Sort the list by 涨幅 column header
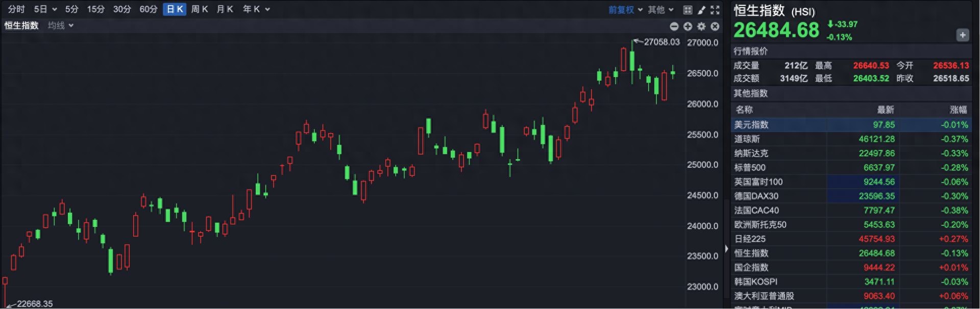The height and width of the screenshot is (309, 980). click(x=958, y=110)
